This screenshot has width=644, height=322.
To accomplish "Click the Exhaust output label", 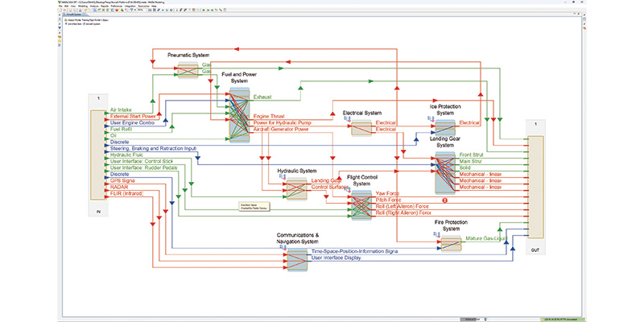I will [262, 97].
